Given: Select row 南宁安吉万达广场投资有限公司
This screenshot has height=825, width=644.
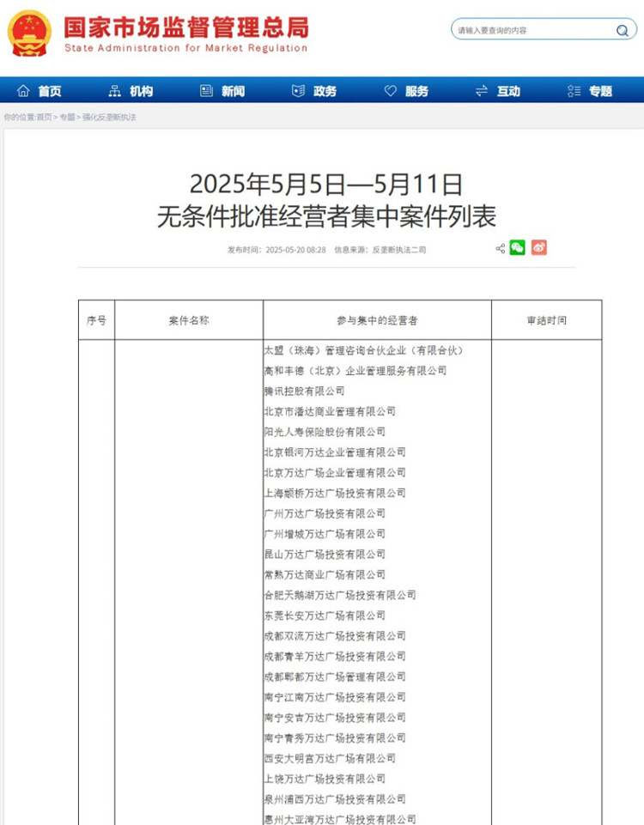Looking at the screenshot, I should click(335, 718).
